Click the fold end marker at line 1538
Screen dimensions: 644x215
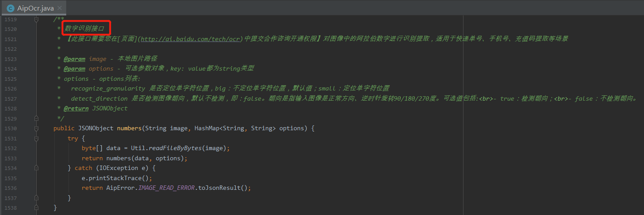pyautogui.click(x=36, y=207)
